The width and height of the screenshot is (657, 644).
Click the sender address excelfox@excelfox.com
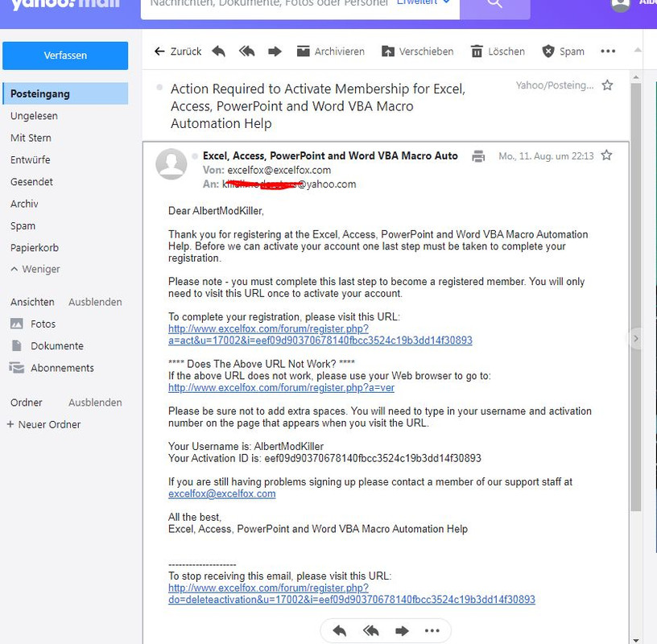click(x=279, y=170)
